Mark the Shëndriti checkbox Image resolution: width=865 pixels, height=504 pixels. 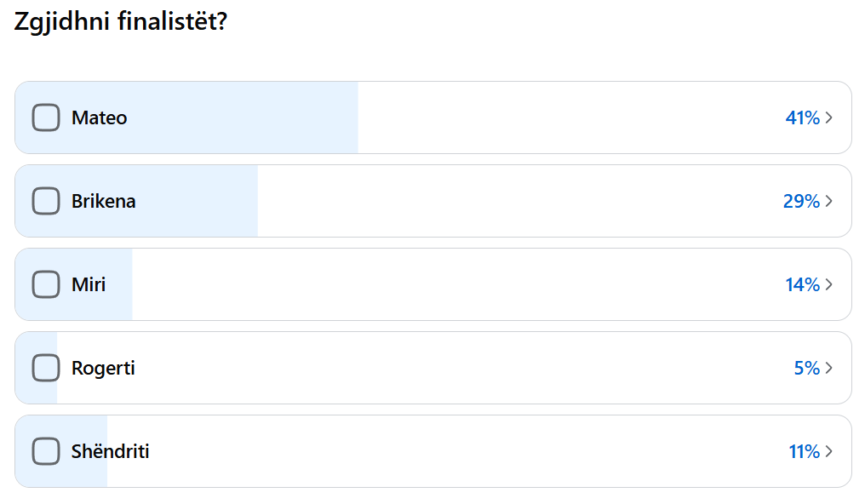46,451
